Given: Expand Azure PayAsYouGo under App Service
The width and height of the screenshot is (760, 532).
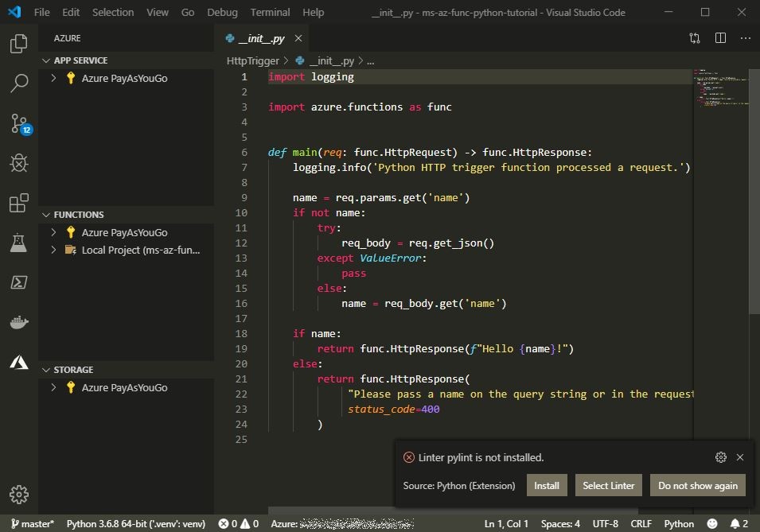Looking at the screenshot, I should [54, 78].
